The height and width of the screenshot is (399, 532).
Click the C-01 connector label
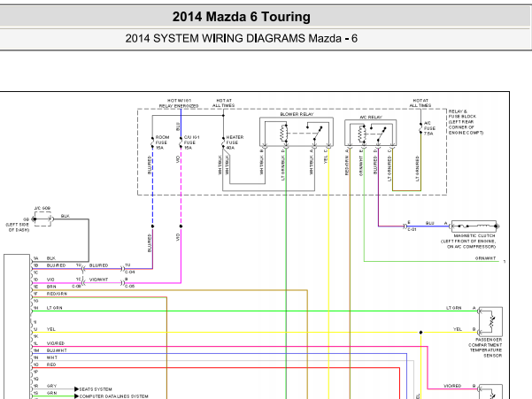click(412, 229)
